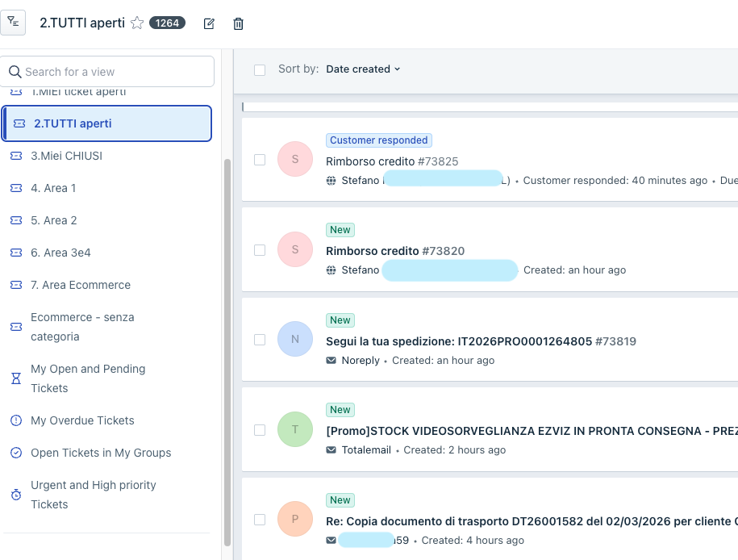Screen dimensions: 738x560
Task: Click the globe icon next to Stefano's name
Action: coord(330,180)
